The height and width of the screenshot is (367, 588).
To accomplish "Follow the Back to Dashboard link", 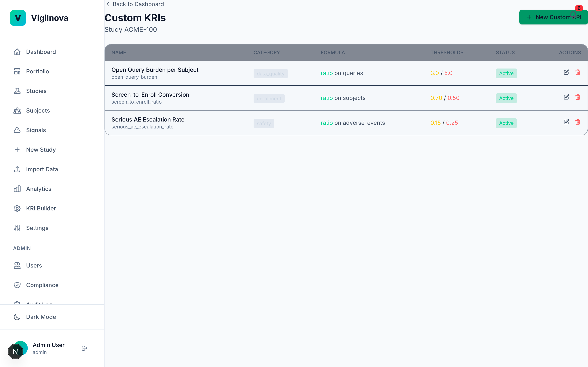I will (x=134, y=4).
